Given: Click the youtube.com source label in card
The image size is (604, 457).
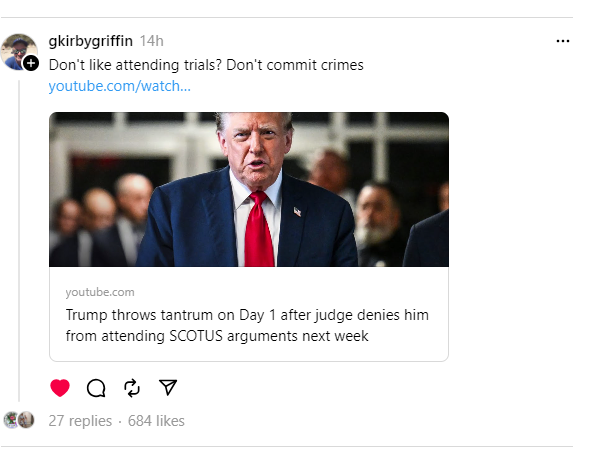Looking at the screenshot, I should (x=100, y=292).
